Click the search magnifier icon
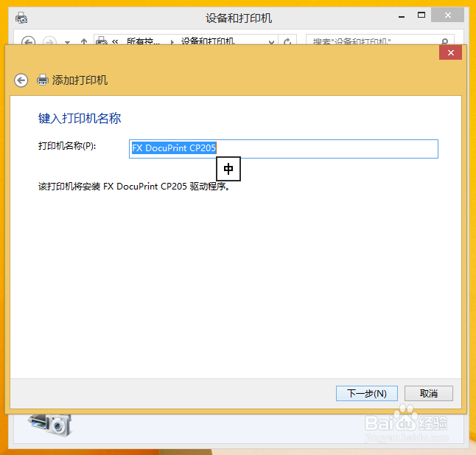The width and height of the screenshot is (476, 455). tap(445, 41)
